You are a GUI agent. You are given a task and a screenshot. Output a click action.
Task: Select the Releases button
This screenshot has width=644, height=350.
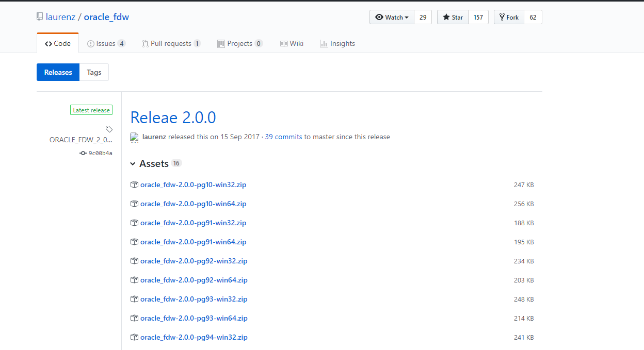[x=58, y=72]
